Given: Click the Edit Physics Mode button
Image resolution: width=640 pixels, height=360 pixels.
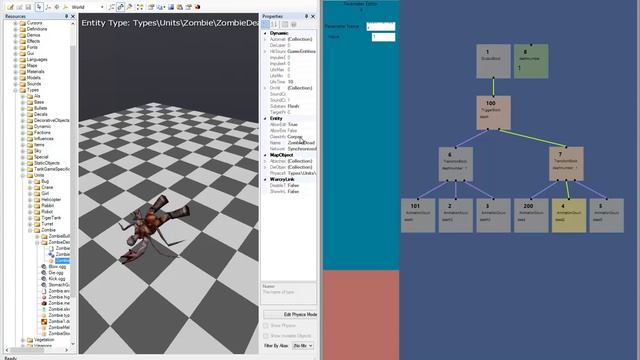Looking at the screenshot, I should pyautogui.click(x=290, y=315).
